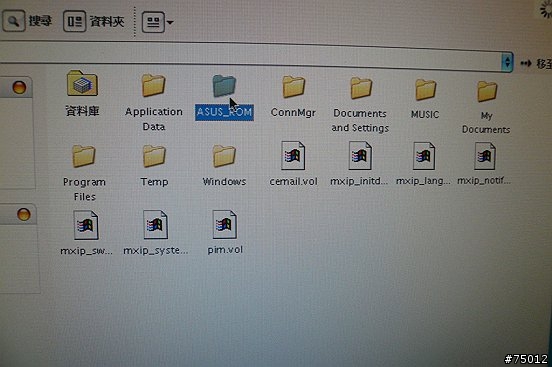Screen dimensions: 552x367
Task: Select the mxip_sw... file icon
Action: click(x=86, y=225)
